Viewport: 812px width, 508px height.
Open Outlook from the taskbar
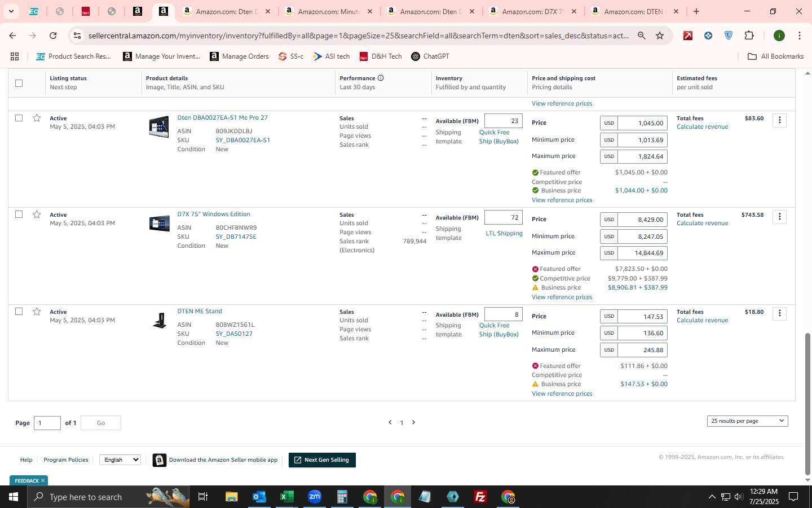point(259,497)
